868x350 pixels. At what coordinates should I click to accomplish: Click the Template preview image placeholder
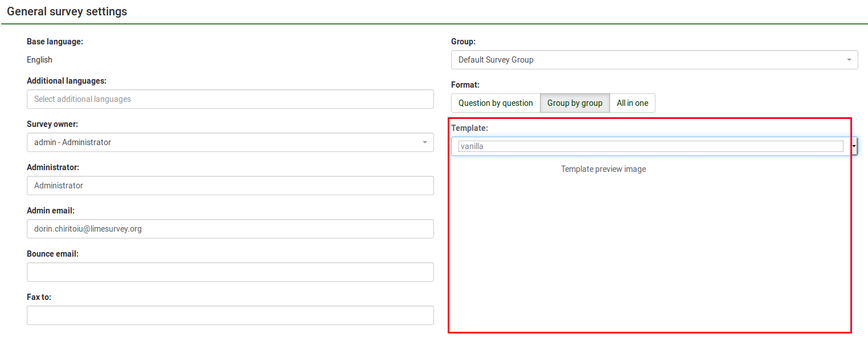click(x=603, y=169)
